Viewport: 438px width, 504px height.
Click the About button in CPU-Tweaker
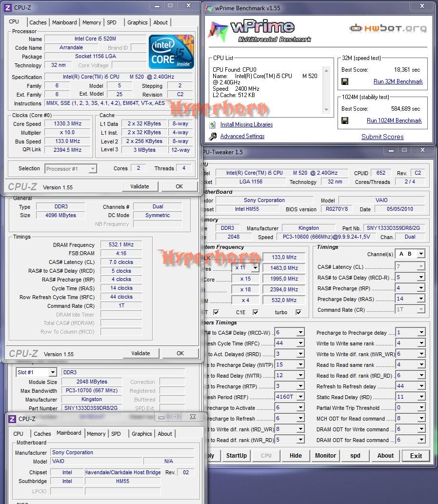(385, 456)
